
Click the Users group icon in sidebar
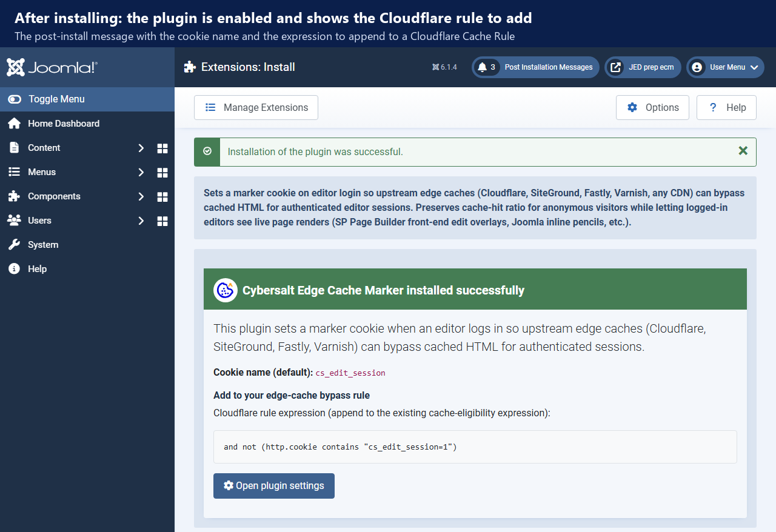point(14,221)
